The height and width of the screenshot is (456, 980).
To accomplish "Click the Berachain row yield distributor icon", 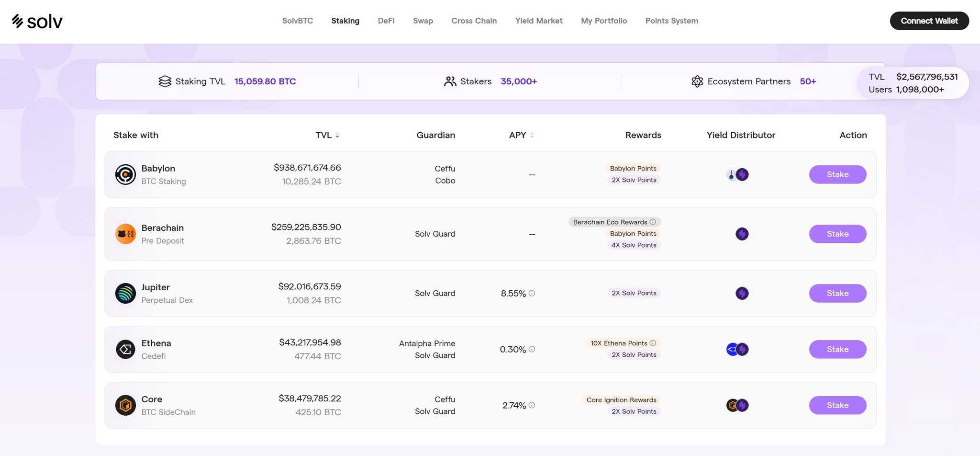I will click(x=742, y=234).
